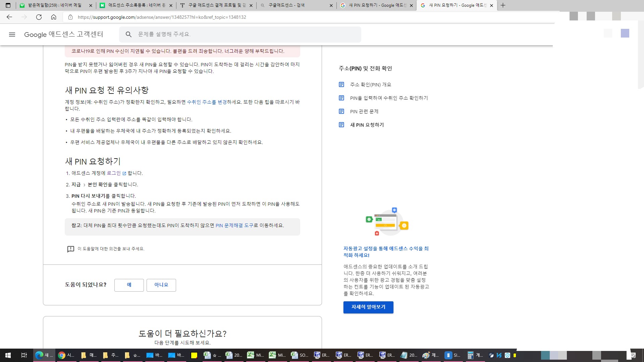Click the search magnifier icon
This screenshot has width=644, height=362.
(128, 35)
